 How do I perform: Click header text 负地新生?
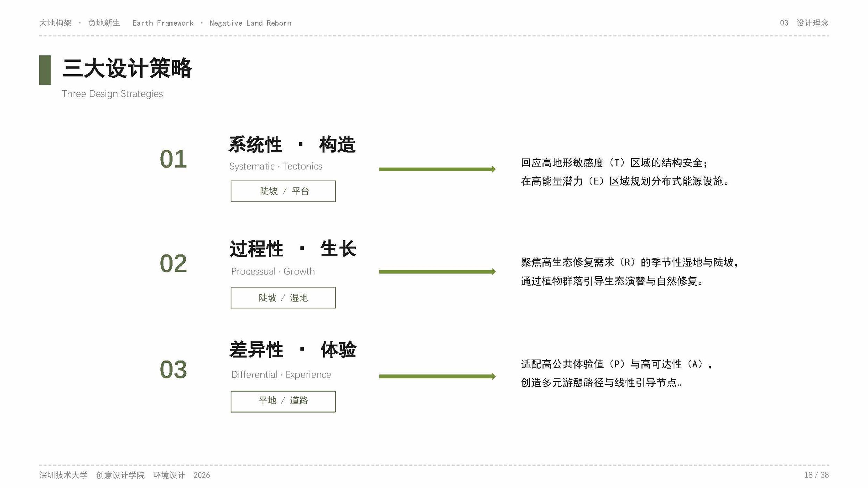(x=104, y=23)
